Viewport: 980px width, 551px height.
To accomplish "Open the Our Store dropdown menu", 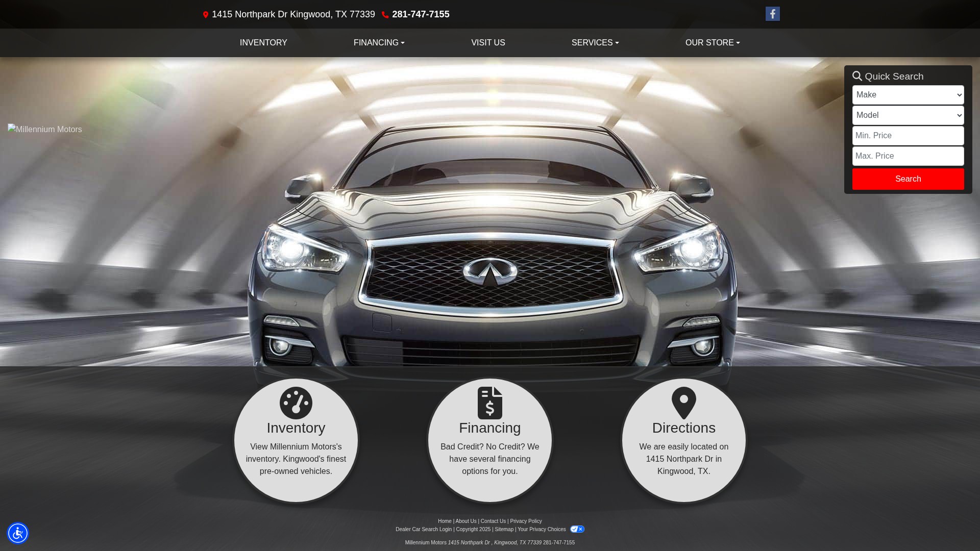I will point(713,43).
